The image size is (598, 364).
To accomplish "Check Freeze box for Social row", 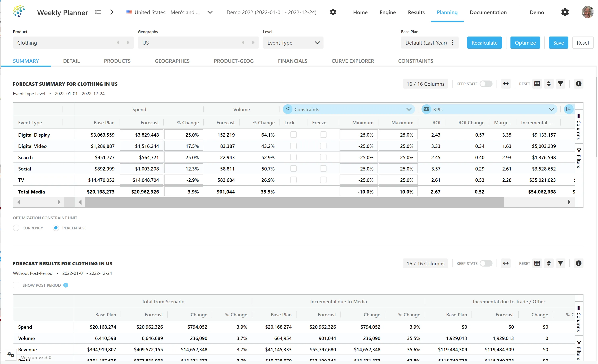I will pos(323,169).
